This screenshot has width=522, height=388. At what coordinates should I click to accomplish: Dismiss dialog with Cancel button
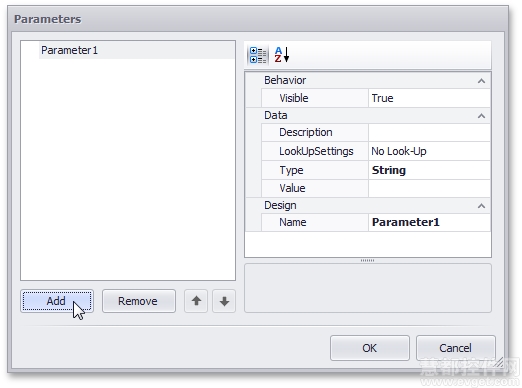pos(455,348)
